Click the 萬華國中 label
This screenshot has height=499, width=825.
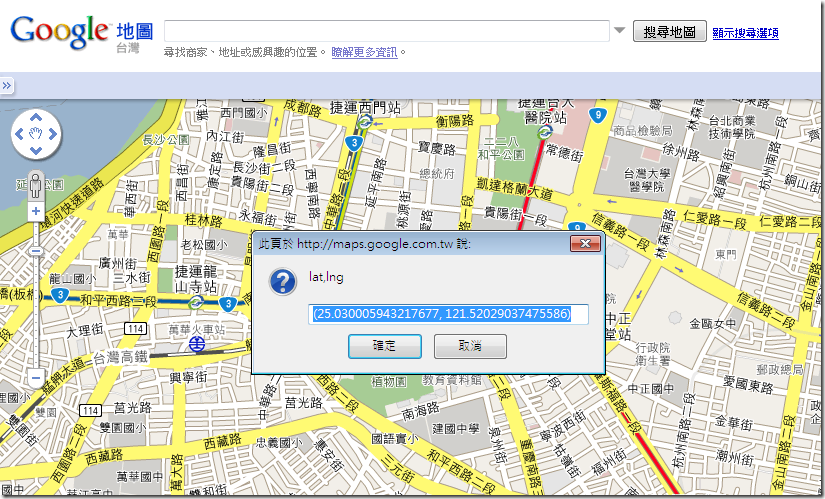[139, 476]
